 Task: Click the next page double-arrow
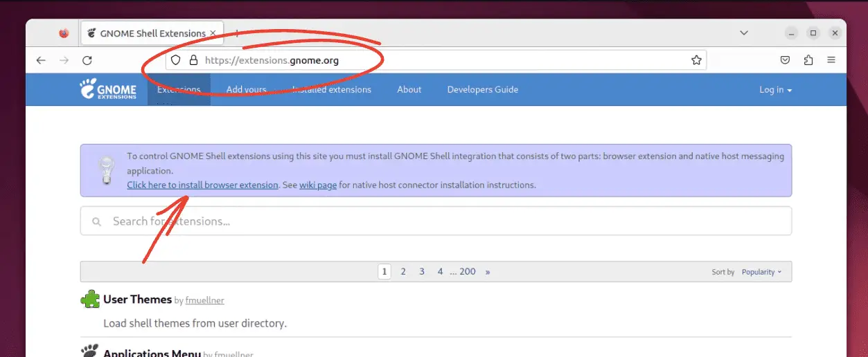click(488, 272)
